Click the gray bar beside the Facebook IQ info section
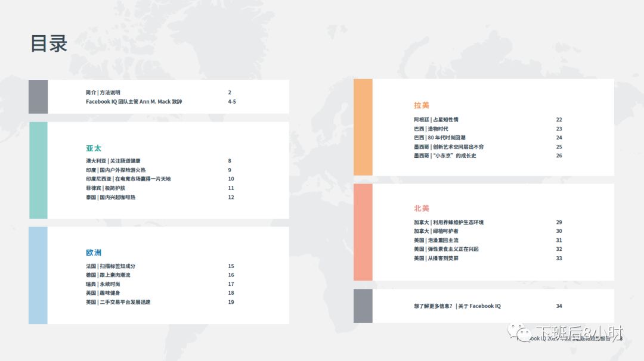 coord(363,307)
